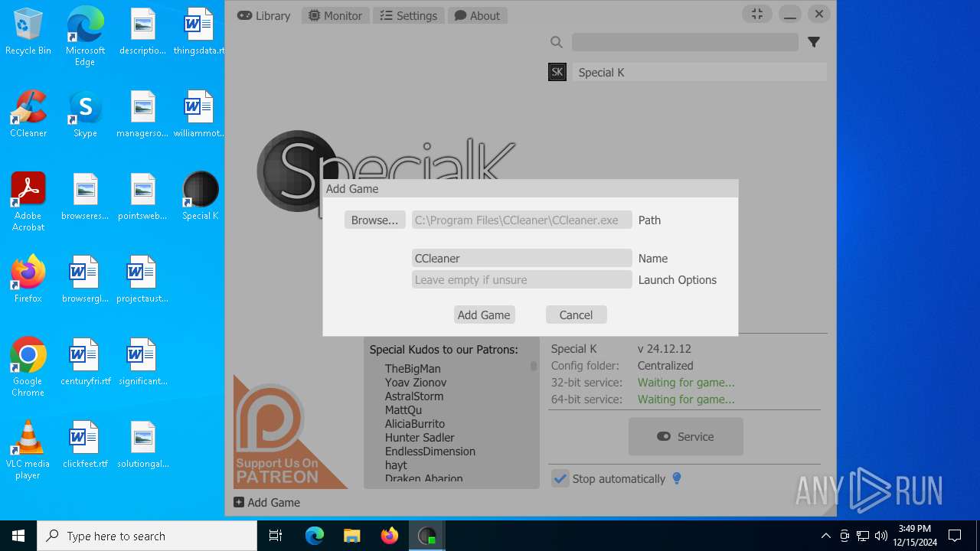Click the Centralized config folder value

point(665,365)
